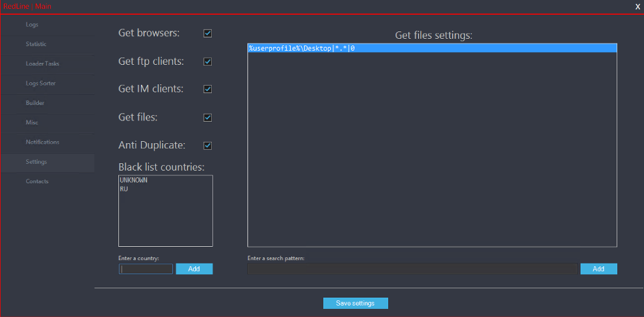Open the Contacts sidebar item
This screenshot has height=317, width=644.
(37, 181)
